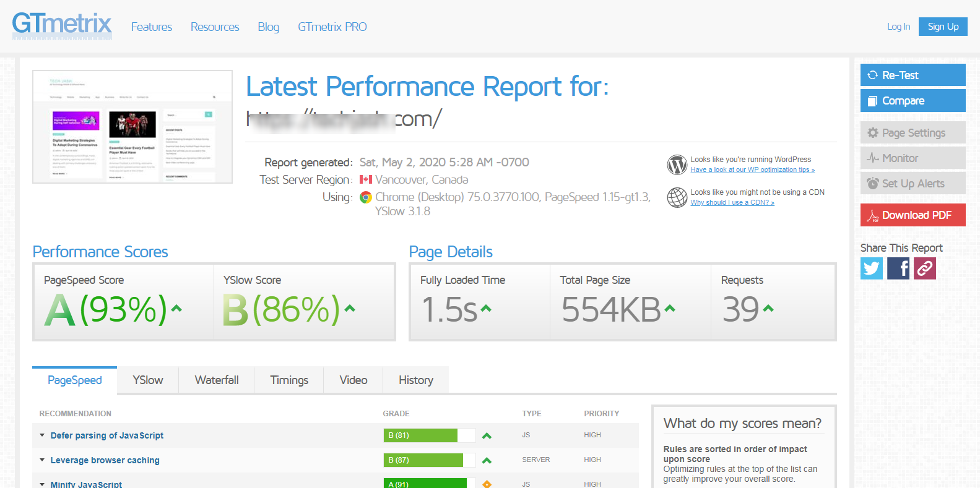Switch to the Waterfall tab
The image size is (980, 488).
[217, 380]
